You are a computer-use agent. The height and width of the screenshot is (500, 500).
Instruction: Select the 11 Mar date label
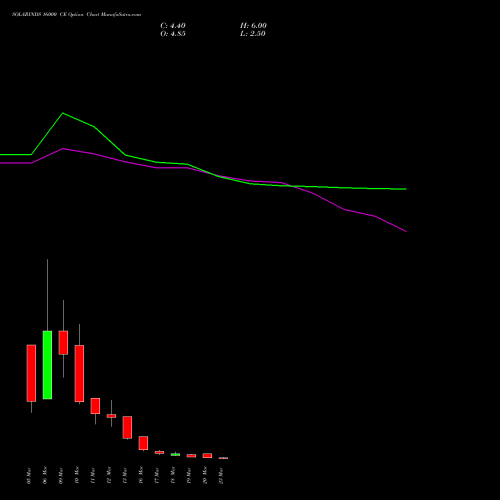[93, 476]
